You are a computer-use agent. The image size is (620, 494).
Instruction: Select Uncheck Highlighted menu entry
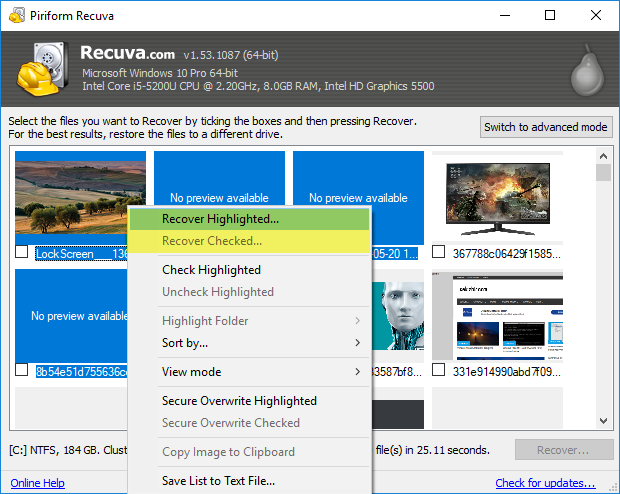[250, 292]
